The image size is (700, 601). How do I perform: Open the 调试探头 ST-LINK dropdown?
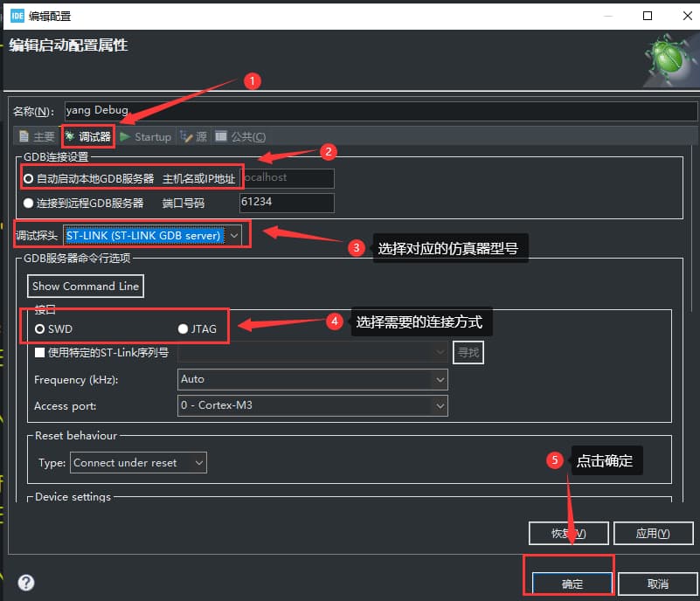point(154,235)
